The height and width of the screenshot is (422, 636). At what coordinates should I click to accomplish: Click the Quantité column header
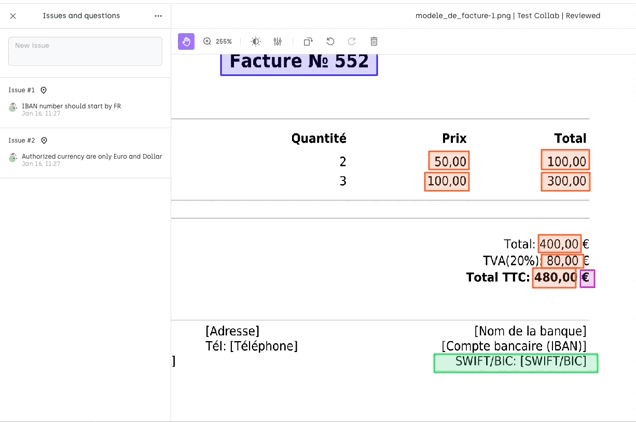tap(319, 138)
